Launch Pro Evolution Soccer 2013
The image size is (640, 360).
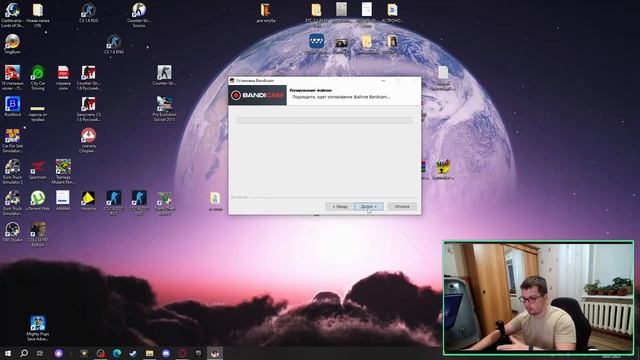(x=164, y=109)
